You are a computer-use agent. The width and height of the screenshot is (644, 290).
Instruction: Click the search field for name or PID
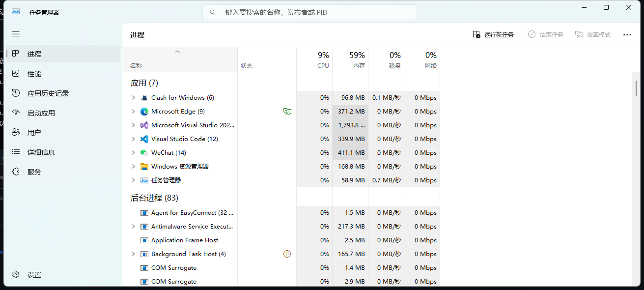click(x=309, y=12)
